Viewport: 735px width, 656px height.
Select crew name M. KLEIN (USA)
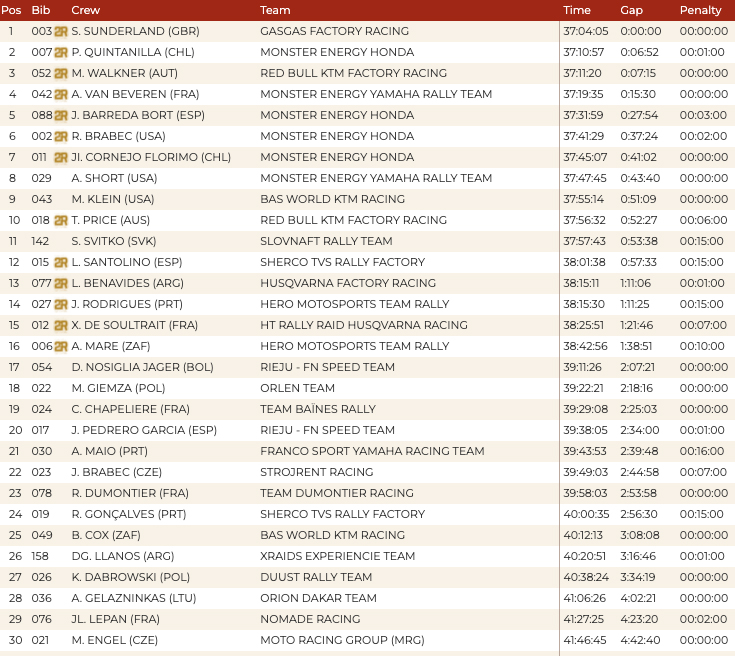point(113,199)
